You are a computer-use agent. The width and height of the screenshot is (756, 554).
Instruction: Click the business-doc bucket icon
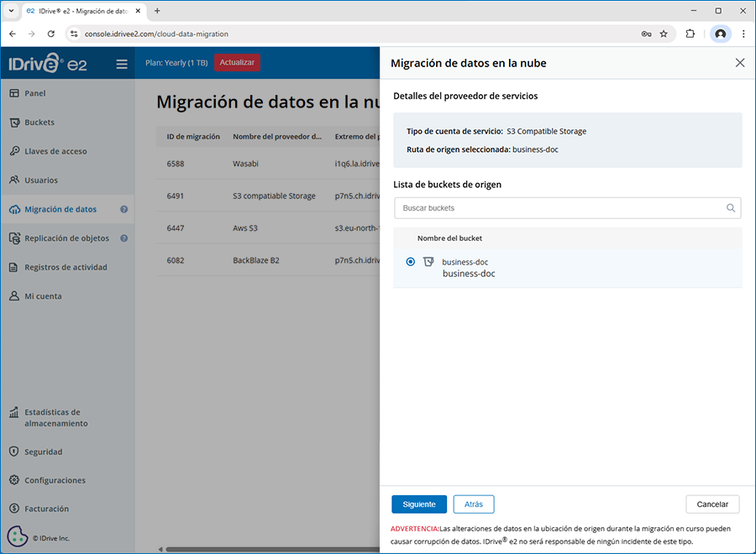click(428, 262)
